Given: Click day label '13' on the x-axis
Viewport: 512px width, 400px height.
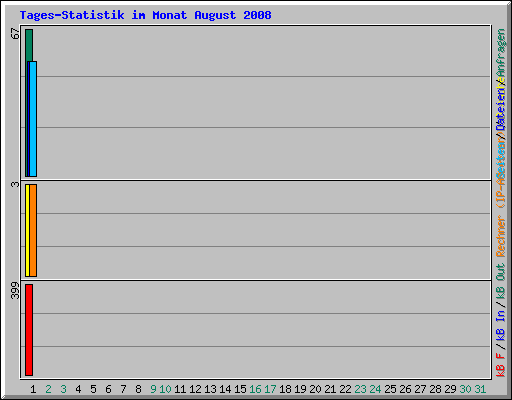Looking at the screenshot, I should point(210,389).
